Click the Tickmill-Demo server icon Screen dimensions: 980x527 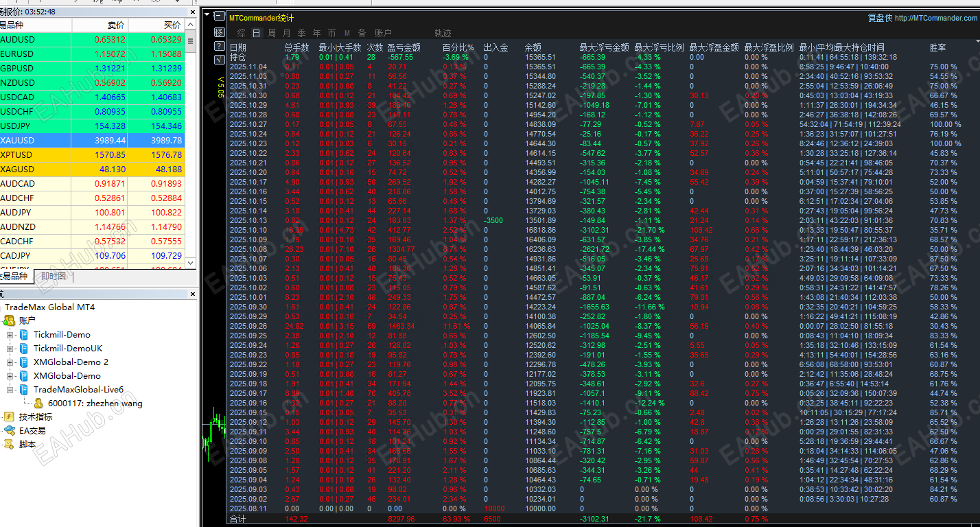(x=23, y=335)
